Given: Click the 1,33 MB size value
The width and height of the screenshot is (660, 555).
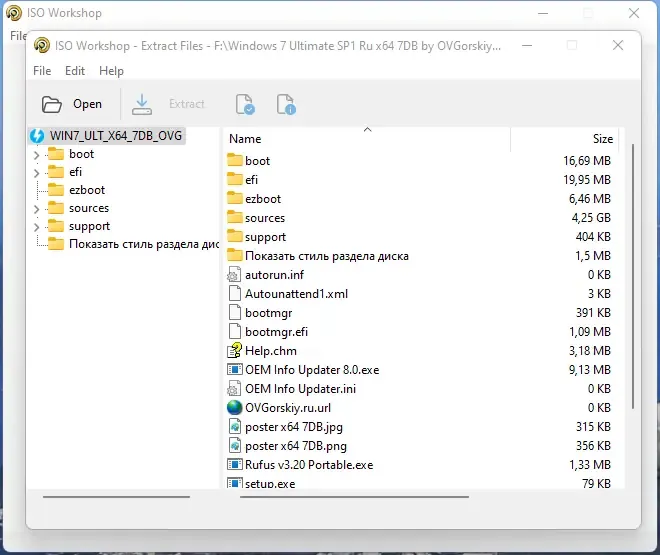Looking at the screenshot, I should (590, 465).
